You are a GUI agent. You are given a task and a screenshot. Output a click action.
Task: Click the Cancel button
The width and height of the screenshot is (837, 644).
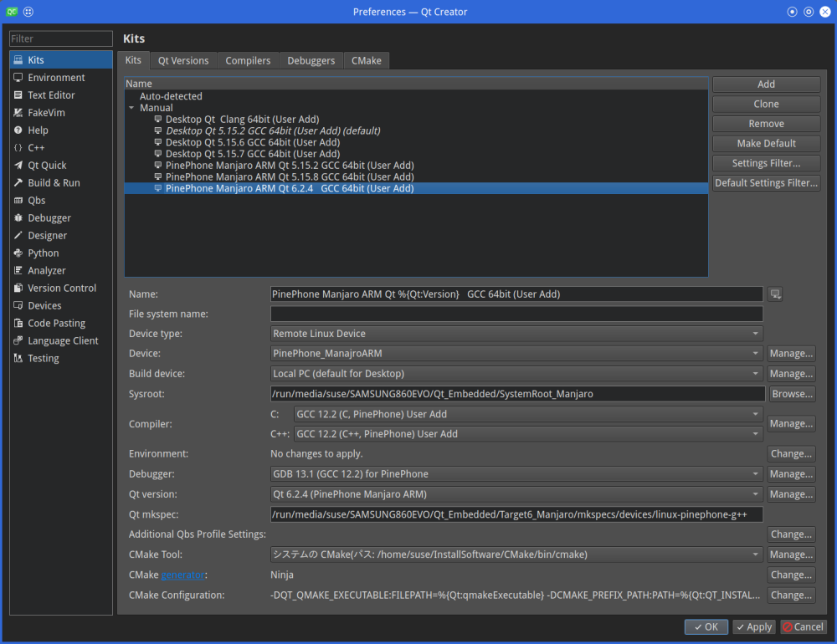pyautogui.click(x=803, y=627)
